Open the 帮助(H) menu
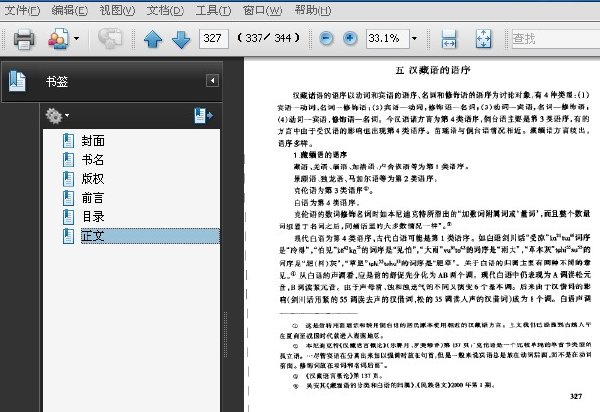 tap(313, 10)
